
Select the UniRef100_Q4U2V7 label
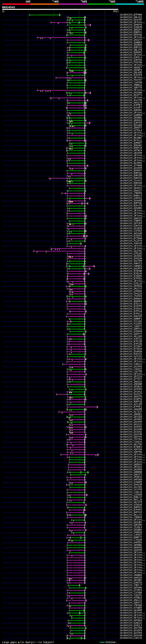(131, 40)
